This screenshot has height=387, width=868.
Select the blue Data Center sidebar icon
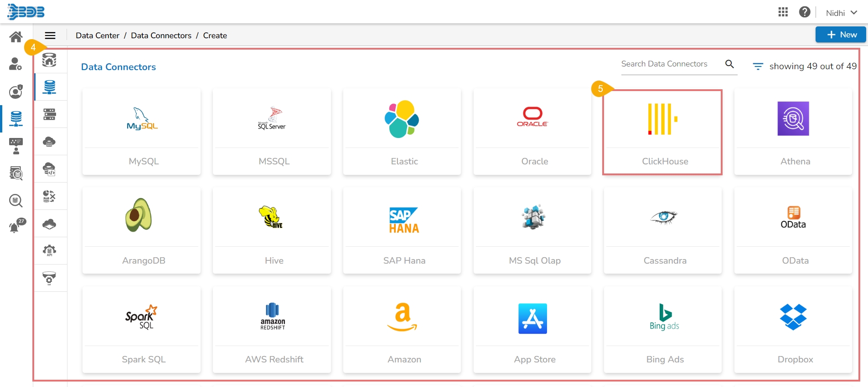16,118
